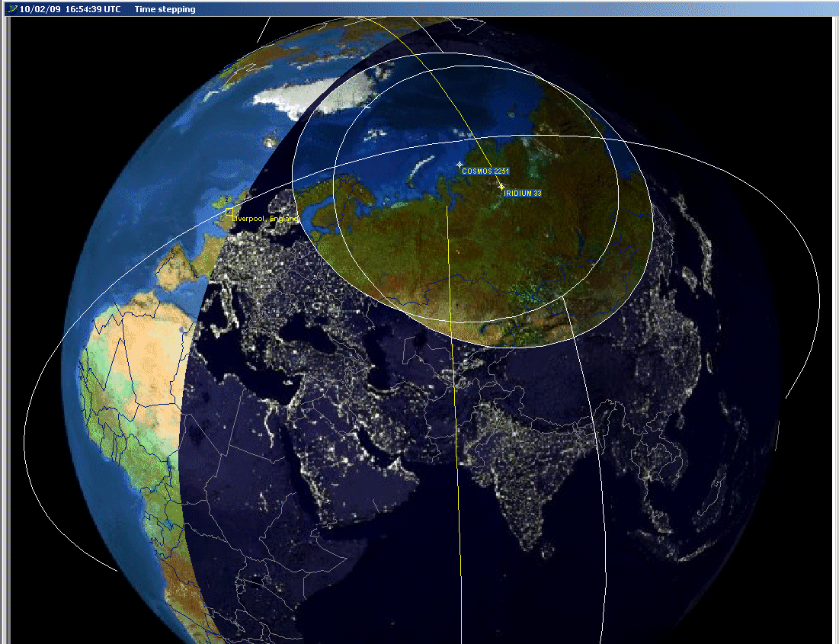The width and height of the screenshot is (839, 644).
Task: Click the application icon in title bar
Action: [x=13, y=8]
